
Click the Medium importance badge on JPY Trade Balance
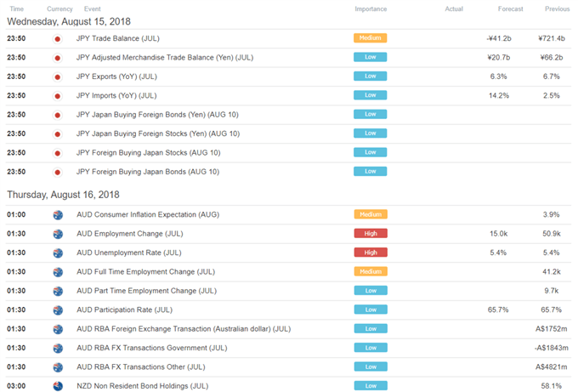point(370,38)
